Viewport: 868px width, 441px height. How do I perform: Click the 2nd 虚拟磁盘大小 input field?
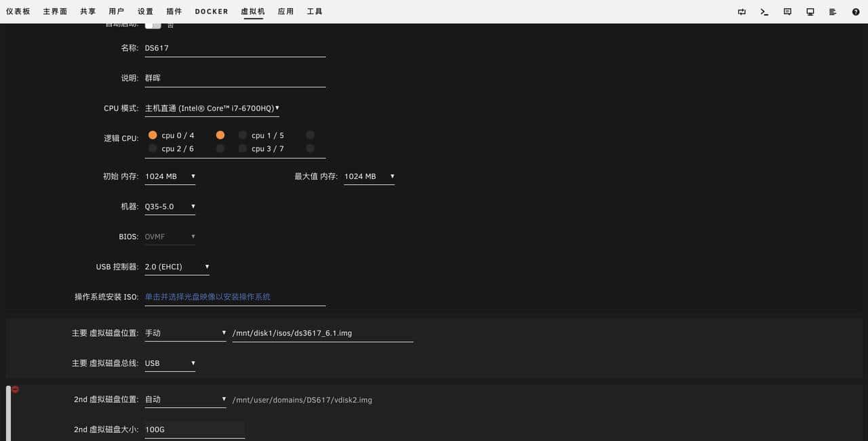pyautogui.click(x=194, y=429)
